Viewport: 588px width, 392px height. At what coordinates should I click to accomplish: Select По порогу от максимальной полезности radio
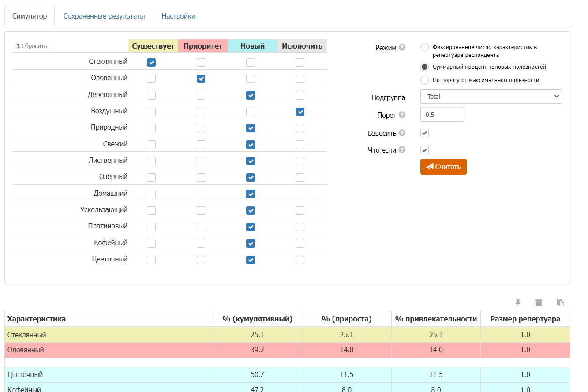coord(424,80)
